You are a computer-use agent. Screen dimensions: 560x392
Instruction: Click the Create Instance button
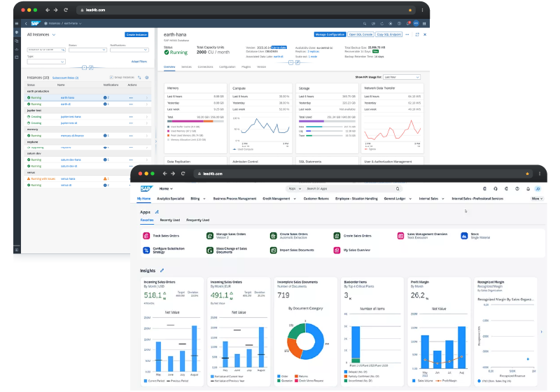pyautogui.click(x=136, y=34)
